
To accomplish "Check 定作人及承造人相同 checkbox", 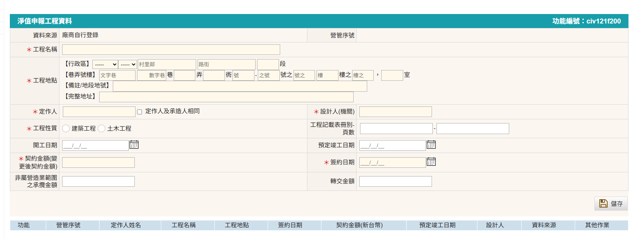I will coord(140,112).
